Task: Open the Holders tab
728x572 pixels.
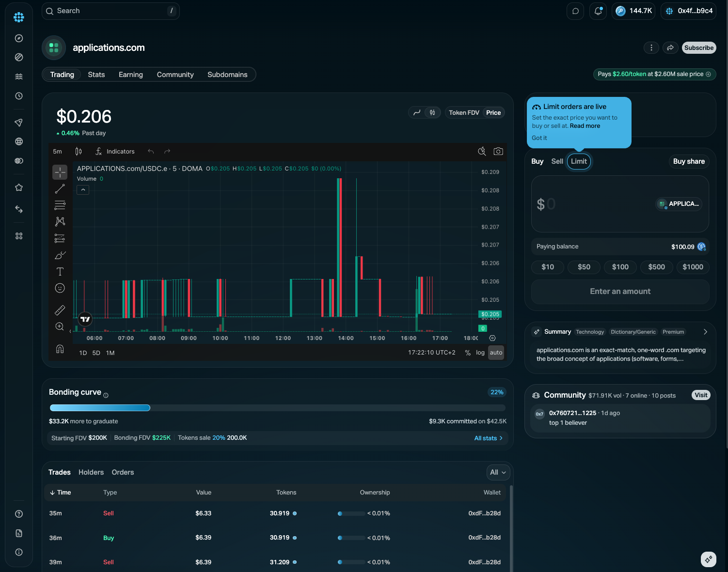Action: 91,472
